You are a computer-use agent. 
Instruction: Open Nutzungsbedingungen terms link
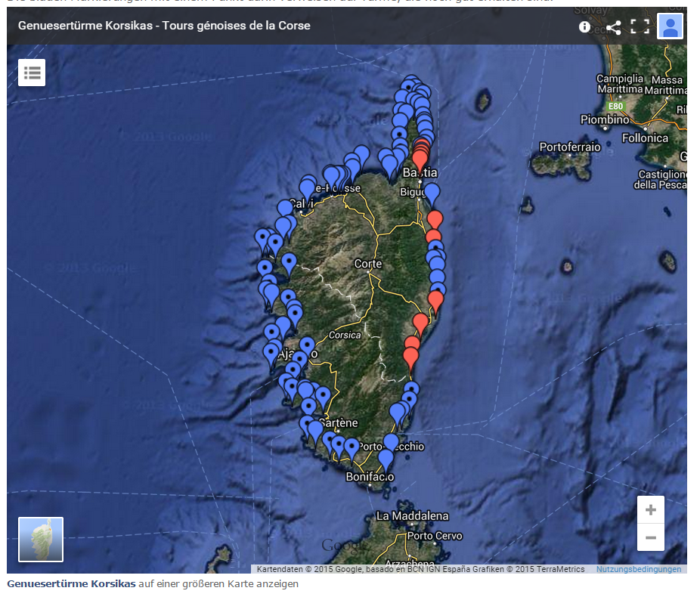(639, 569)
